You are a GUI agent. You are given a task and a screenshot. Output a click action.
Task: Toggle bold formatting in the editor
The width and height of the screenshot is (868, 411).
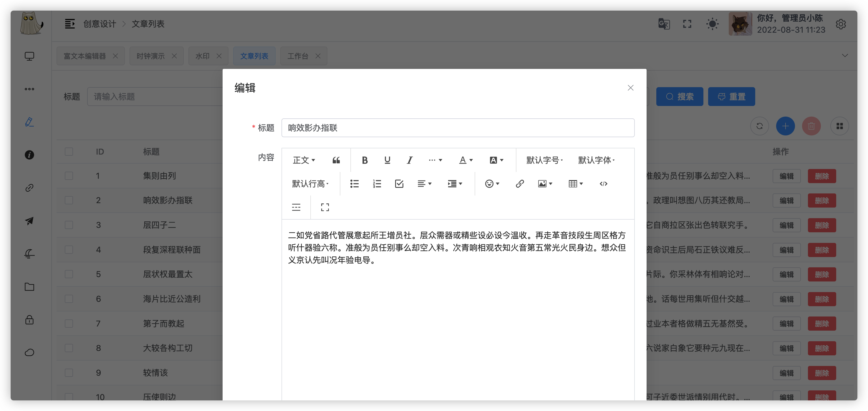pyautogui.click(x=365, y=160)
